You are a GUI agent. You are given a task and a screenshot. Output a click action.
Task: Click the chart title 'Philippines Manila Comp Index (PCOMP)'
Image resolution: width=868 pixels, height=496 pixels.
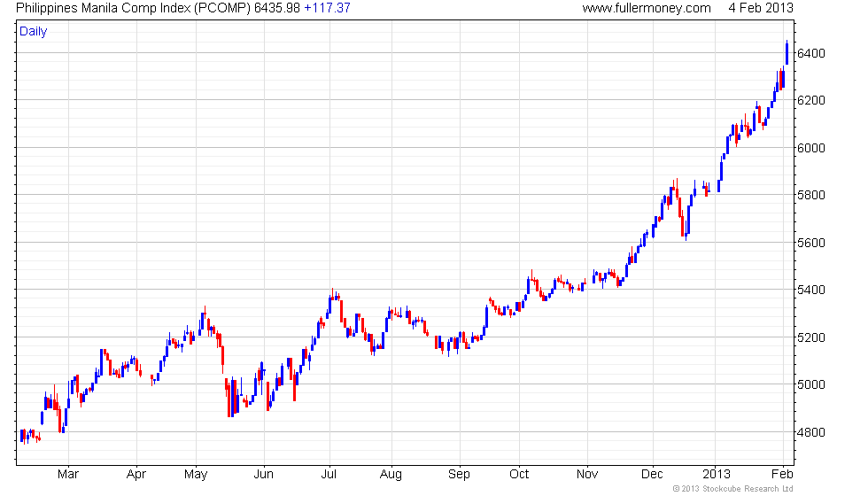click(x=134, y=8)
